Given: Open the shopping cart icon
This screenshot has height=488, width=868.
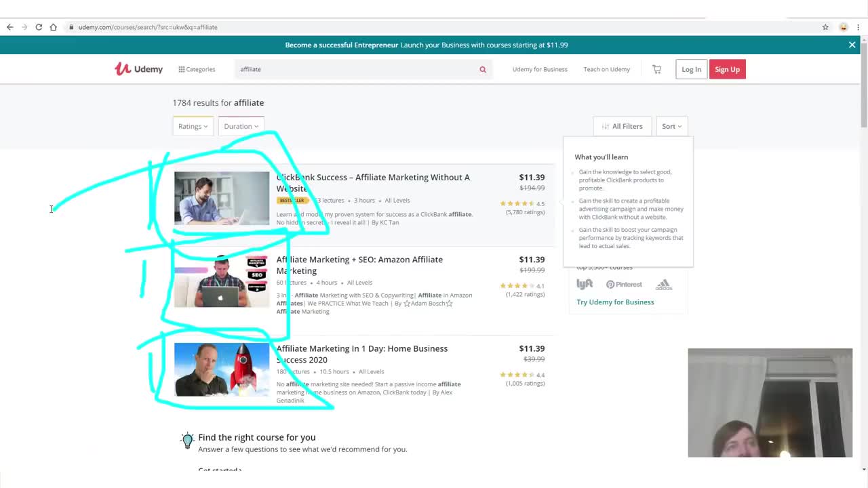Looking at the screenshot, I should pos(656,69).
